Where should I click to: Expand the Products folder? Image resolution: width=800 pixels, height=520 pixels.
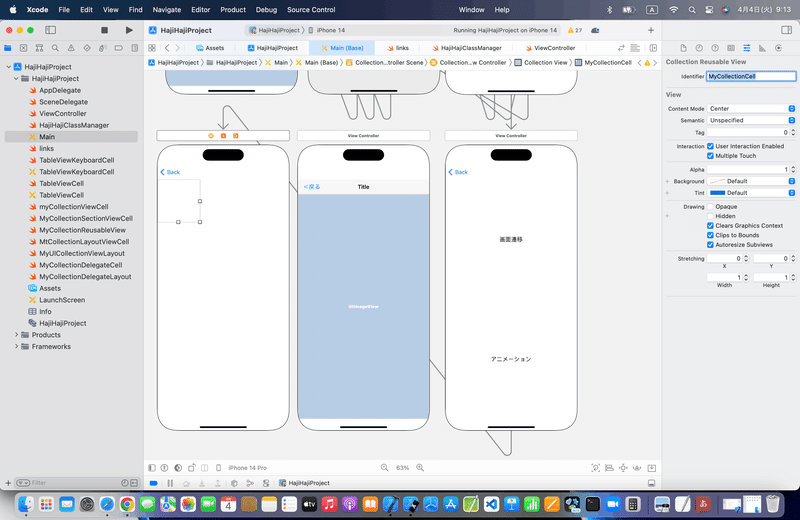pyautogui.click(x=16, y=335)
